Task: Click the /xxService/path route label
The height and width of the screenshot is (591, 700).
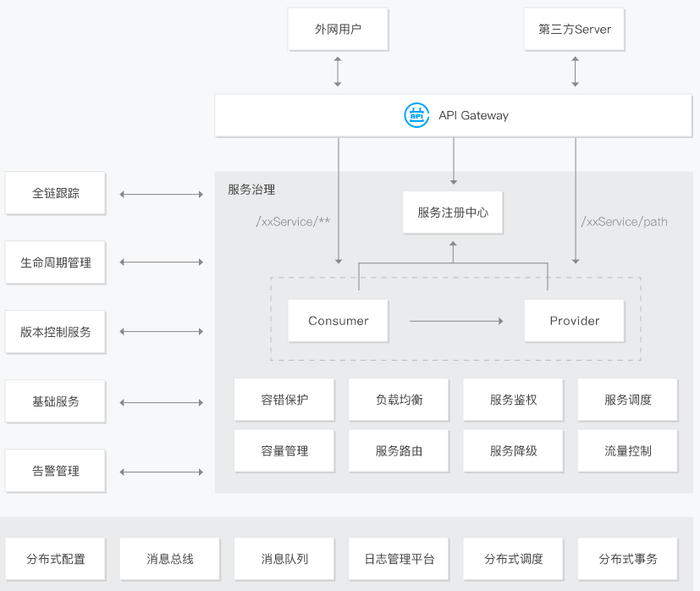Action: [624, 222]
